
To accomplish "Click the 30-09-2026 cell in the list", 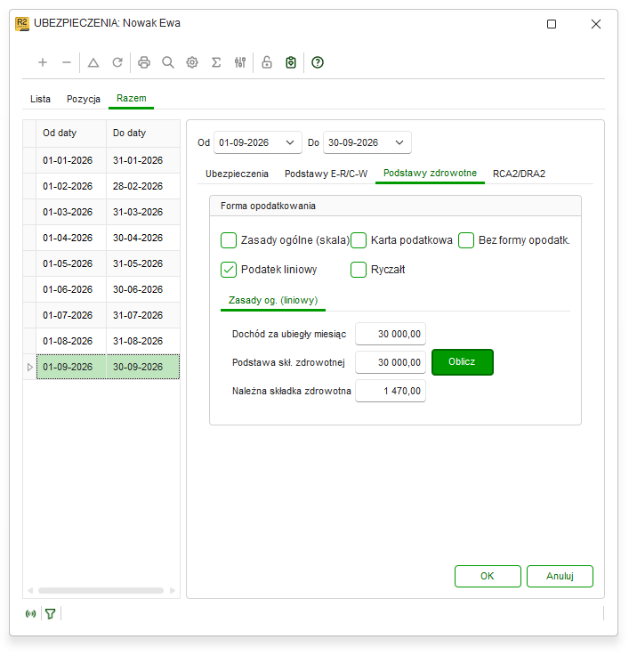I will coord(143,367).
